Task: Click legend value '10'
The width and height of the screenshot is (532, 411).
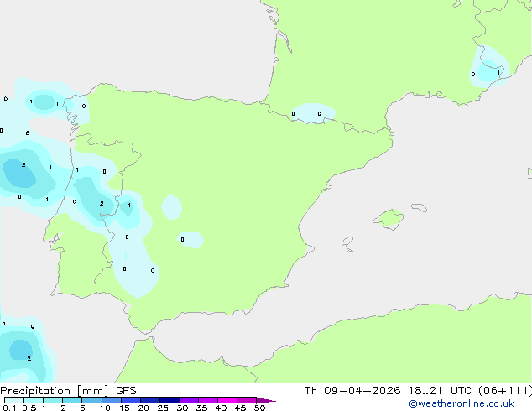Action: 105,408
